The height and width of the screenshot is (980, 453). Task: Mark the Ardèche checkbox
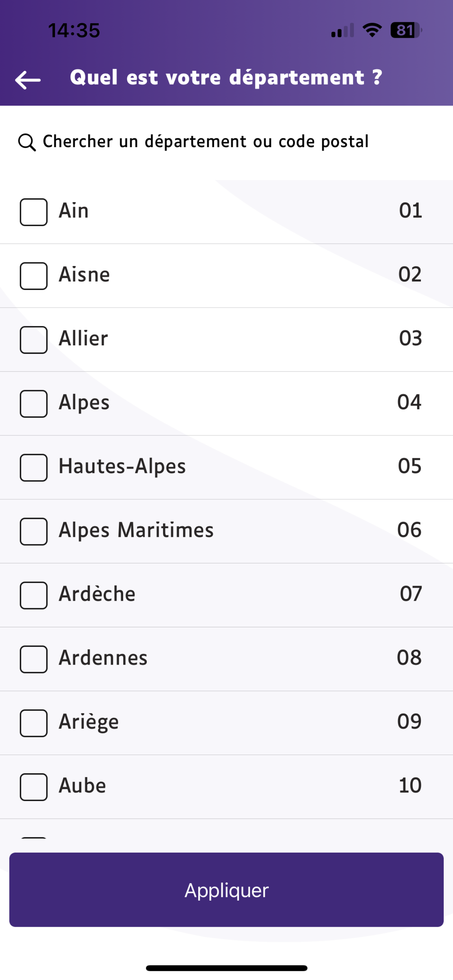(34, 595)
